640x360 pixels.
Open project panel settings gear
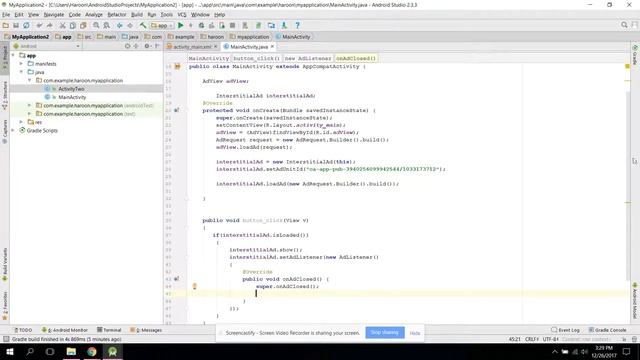click(x=147, y=46)
